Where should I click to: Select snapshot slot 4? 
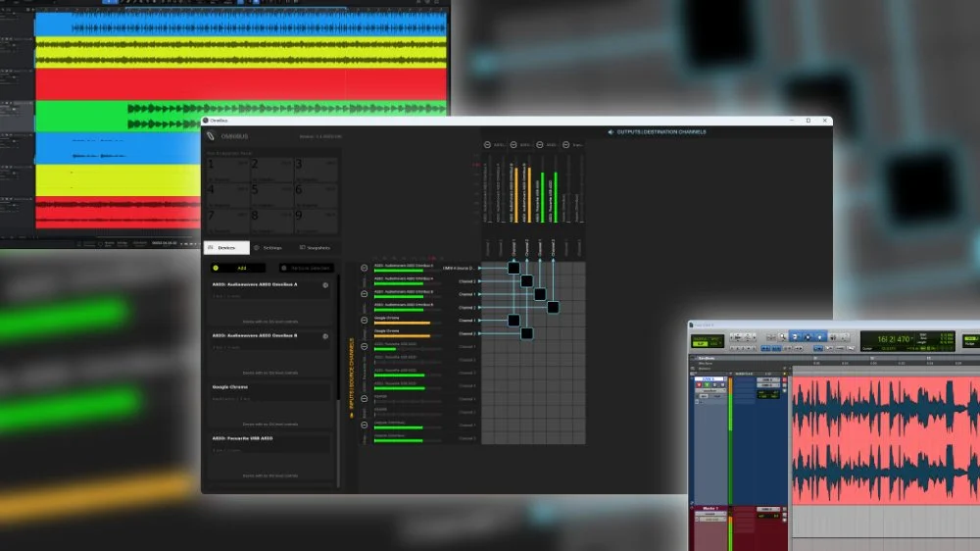coord(228,195)
